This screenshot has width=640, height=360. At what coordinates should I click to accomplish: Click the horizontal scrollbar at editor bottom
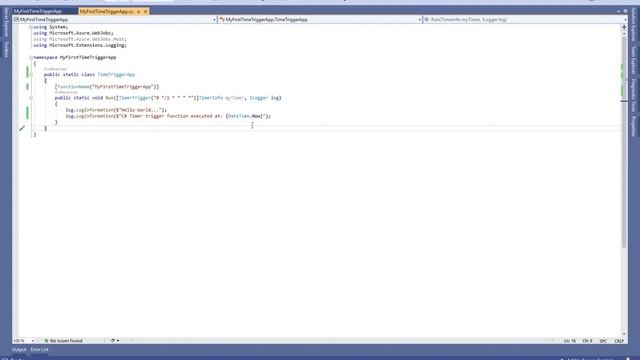(341, 340)
